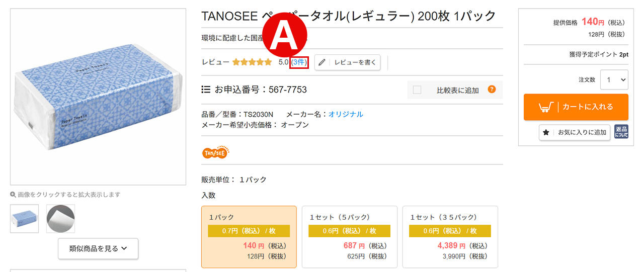This screenshot has width=644, height=272.
Task: Check the 比較表に追加 checkbox
Action: (417, 90)
